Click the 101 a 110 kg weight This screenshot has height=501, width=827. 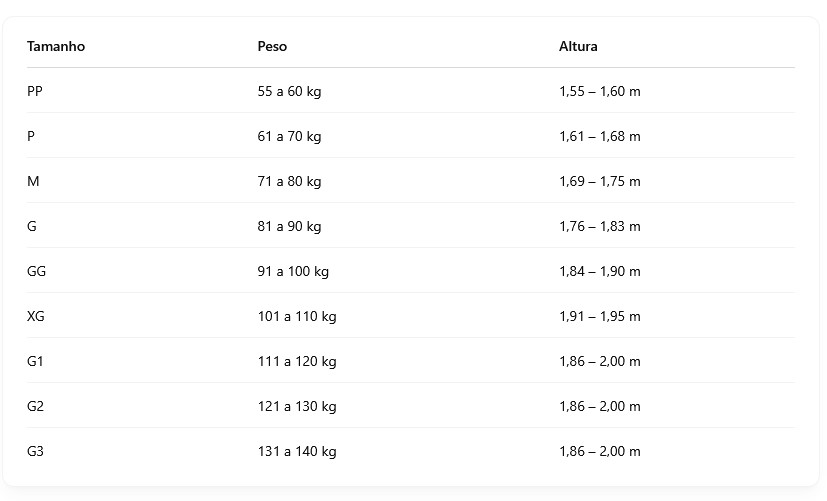click(296, 316)
